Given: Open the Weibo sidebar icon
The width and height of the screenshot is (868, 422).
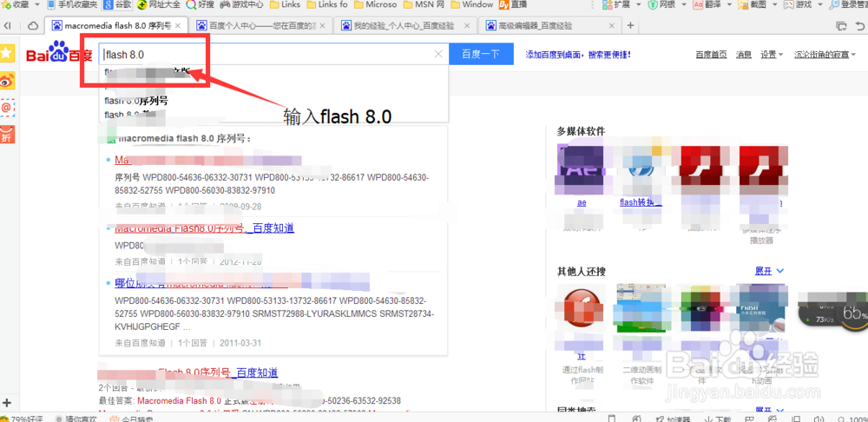Looking at the screenshot, I should (7, 81).
